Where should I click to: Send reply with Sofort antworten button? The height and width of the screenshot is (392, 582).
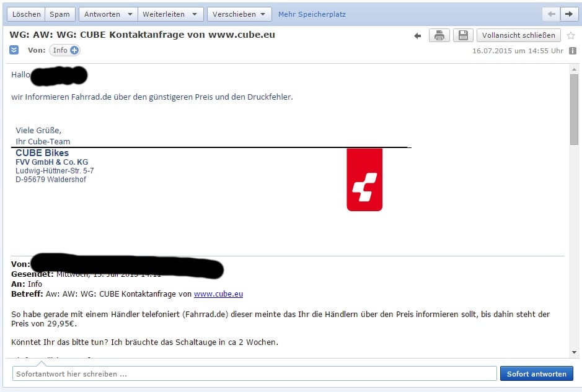click(537, 373)
